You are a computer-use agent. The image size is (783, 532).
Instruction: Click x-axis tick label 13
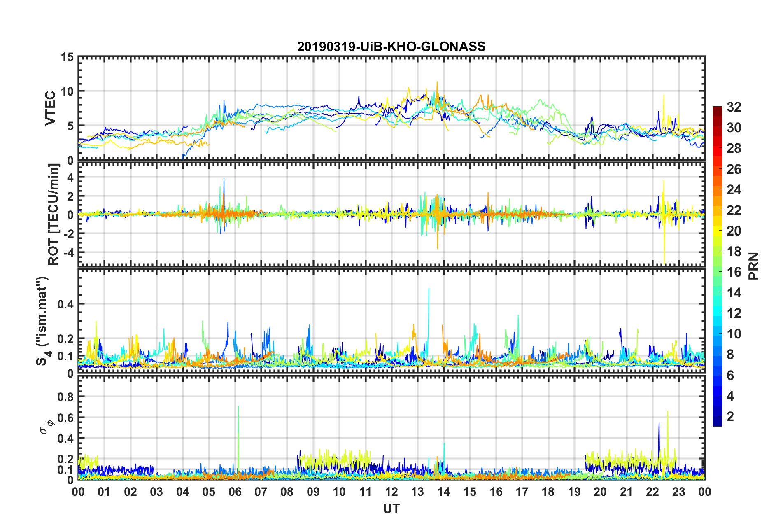(x=417, y=492)
